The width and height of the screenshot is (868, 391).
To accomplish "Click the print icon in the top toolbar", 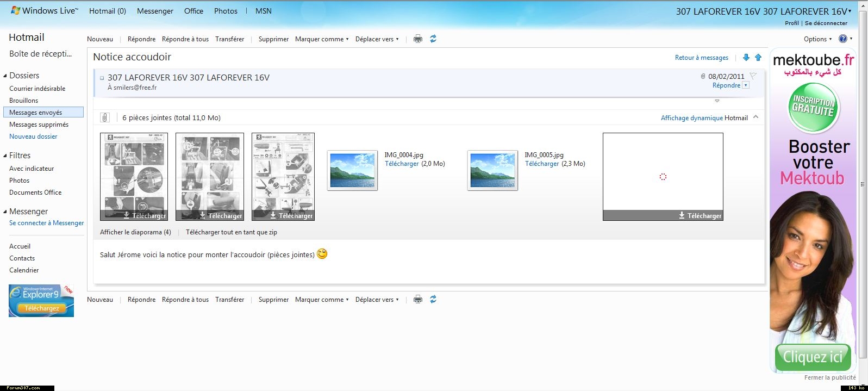I will (x=417, y=39).
